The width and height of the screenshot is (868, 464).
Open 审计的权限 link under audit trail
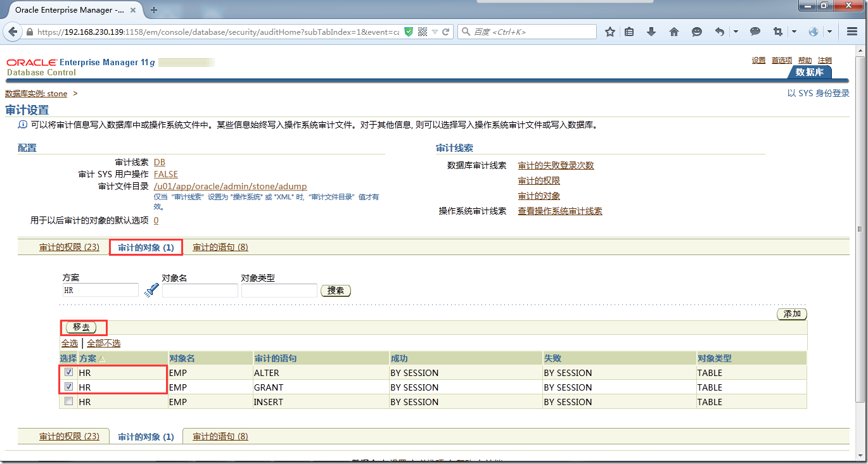[x=539, y=181]
